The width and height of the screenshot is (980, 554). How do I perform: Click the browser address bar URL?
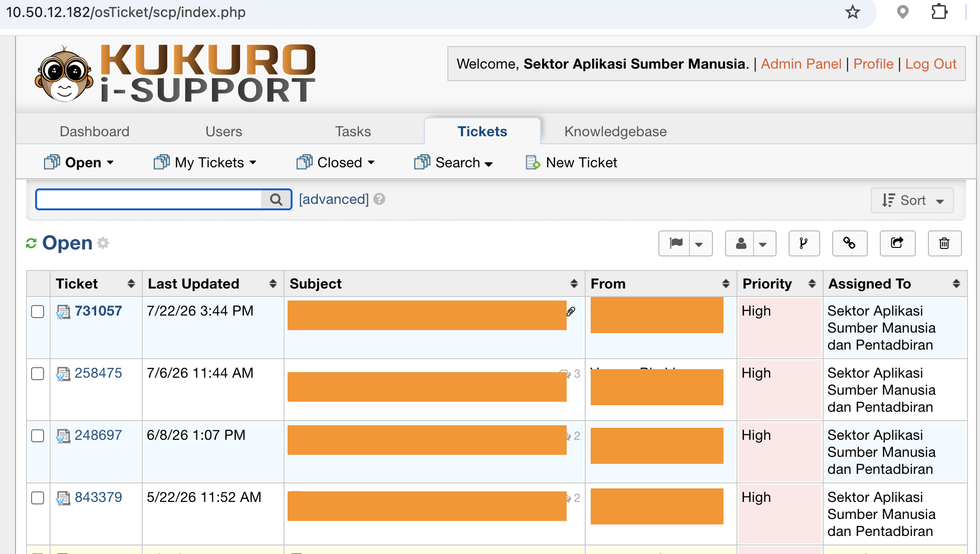tap(126, 12)
